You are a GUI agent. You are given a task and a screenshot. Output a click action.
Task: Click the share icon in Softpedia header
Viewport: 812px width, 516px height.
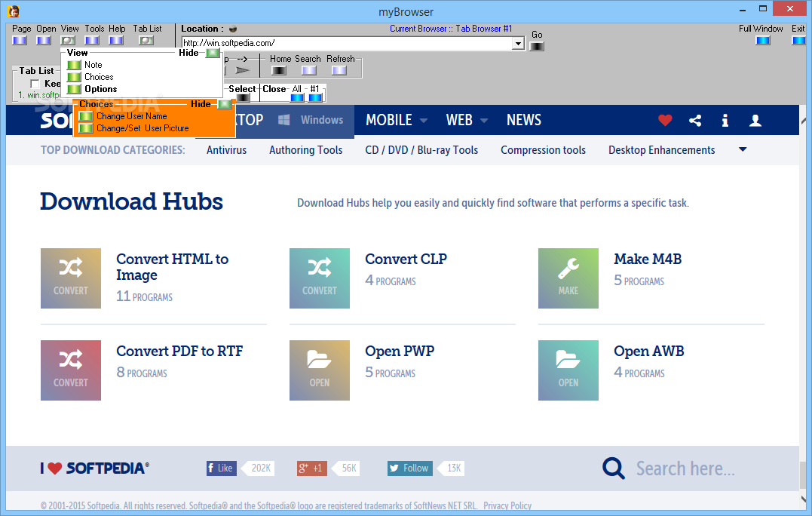[x=695, y=121]
